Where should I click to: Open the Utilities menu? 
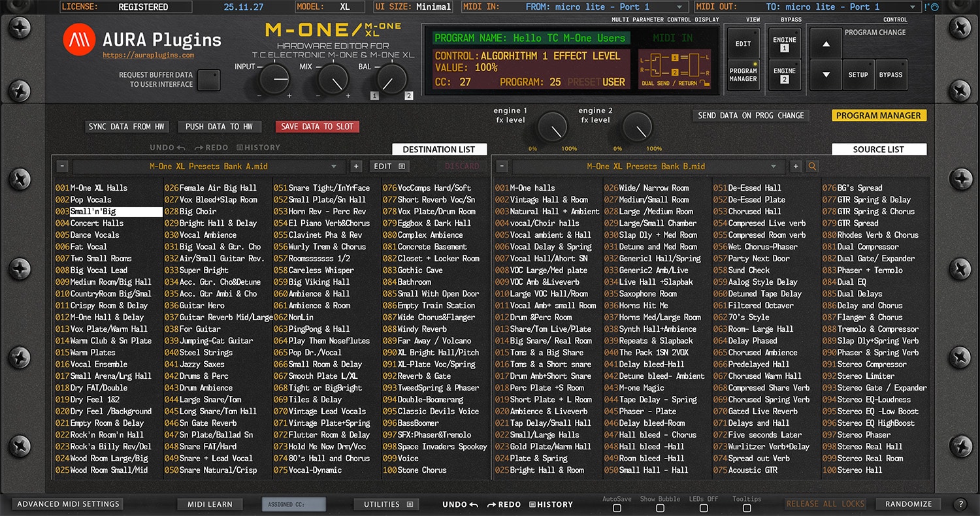click(386, 504)
